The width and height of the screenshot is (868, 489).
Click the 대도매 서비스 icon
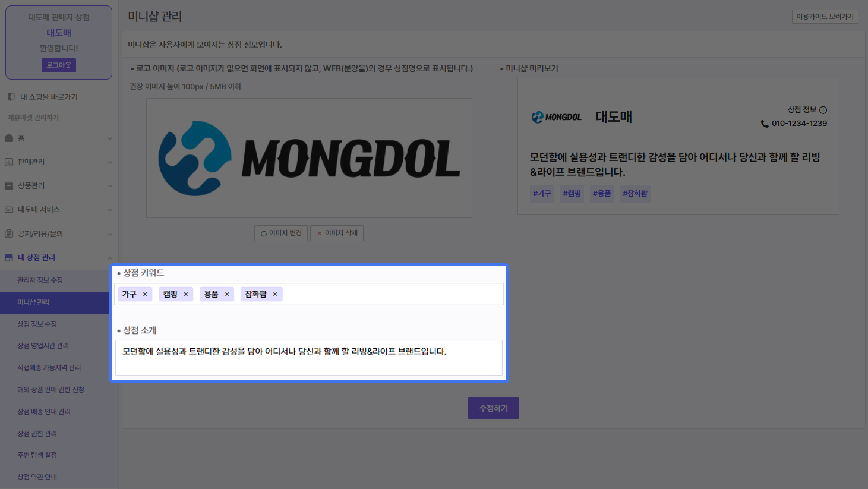[9, 209]
